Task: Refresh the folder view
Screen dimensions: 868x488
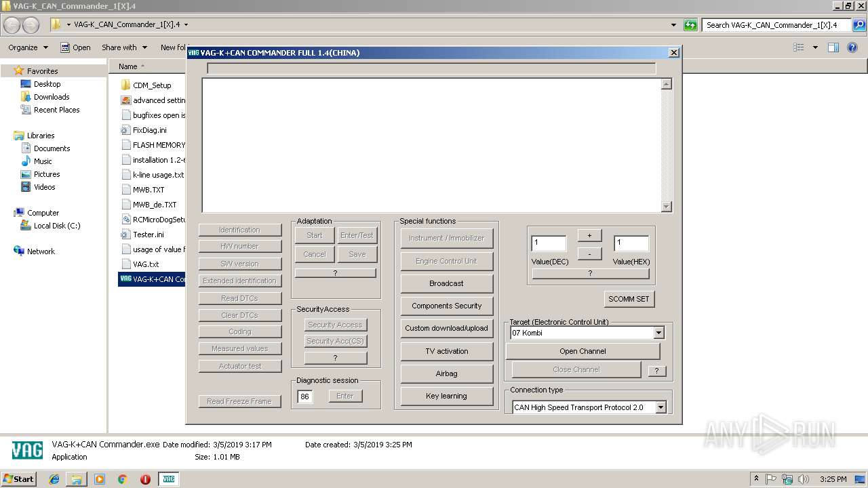Action: click(690, 25)
